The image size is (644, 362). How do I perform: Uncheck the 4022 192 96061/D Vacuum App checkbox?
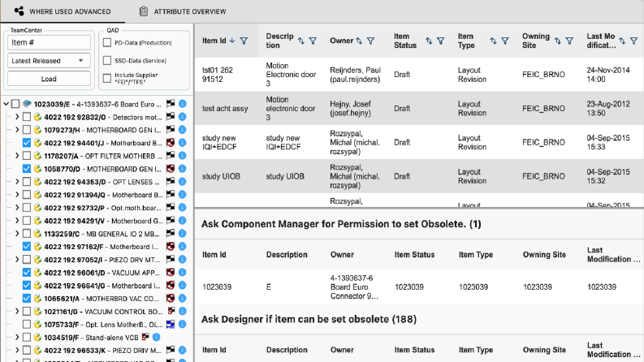[27, 273]
